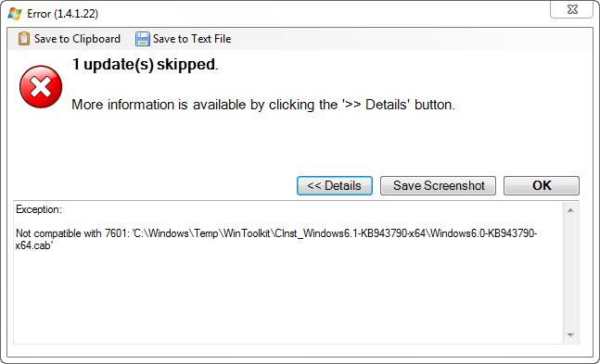Click the 'x64.cab' line in exception text

(x=33, y=245)
